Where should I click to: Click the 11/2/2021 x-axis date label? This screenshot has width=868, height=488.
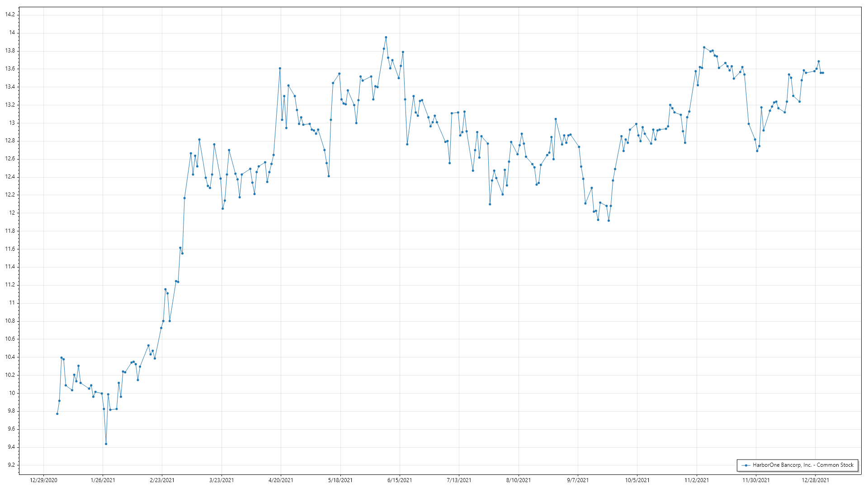click(x=697, y=480)
